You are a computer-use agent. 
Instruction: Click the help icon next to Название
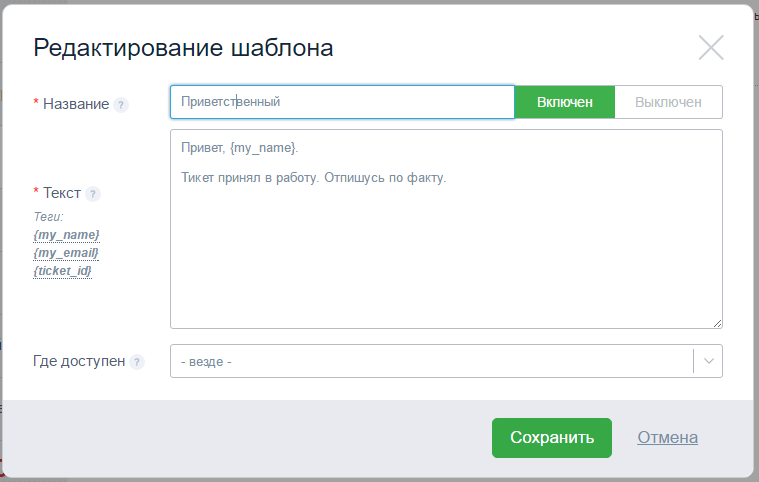pyautogui.click(x=121, y=105)
